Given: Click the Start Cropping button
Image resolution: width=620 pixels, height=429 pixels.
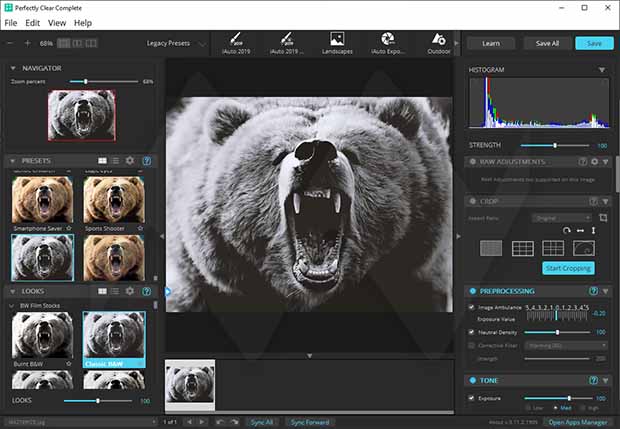Looking at the screenshot, I should pos(568,268).
